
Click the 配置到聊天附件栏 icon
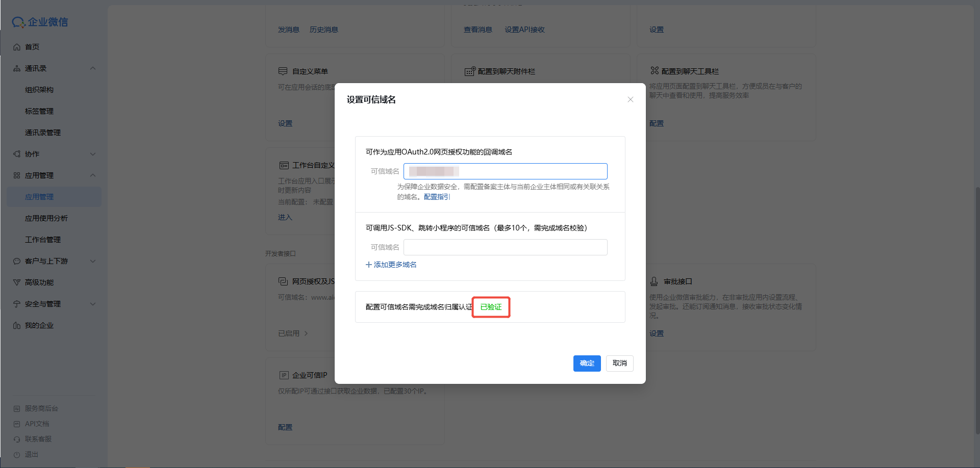tap(470, 71)
